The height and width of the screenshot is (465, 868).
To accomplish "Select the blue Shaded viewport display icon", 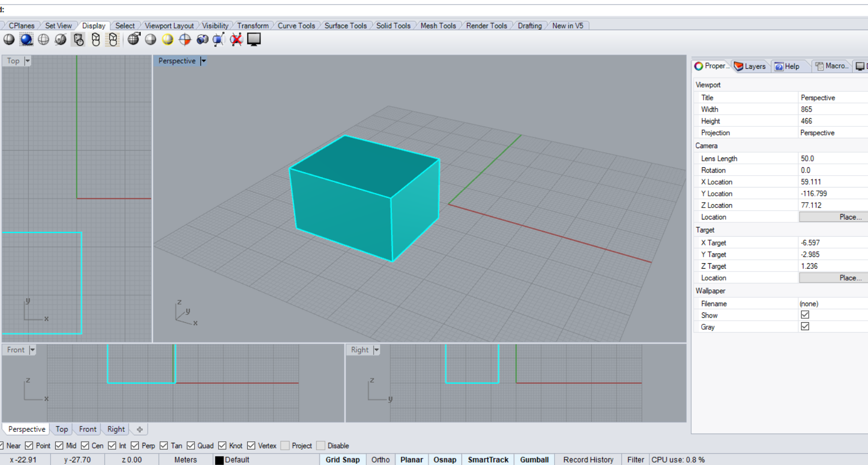I will (27, 39).
